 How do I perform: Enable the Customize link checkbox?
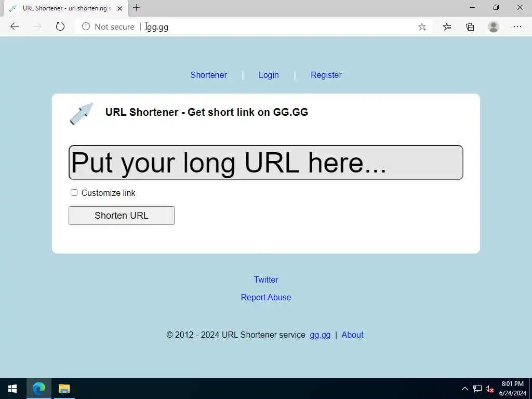click(x=74, y=193)
